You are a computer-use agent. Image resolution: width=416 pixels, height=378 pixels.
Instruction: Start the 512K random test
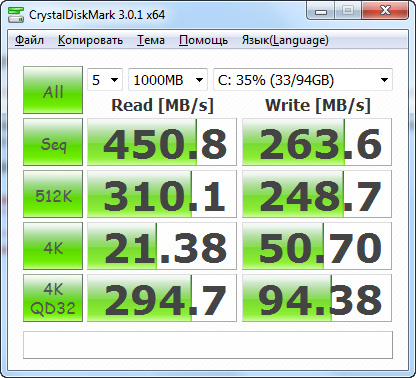point(53,194)
